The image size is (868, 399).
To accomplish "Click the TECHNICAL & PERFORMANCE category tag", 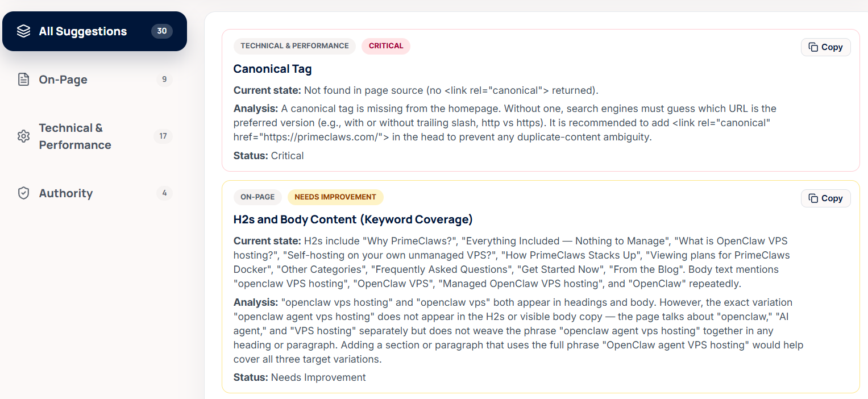I will [294, 46].
